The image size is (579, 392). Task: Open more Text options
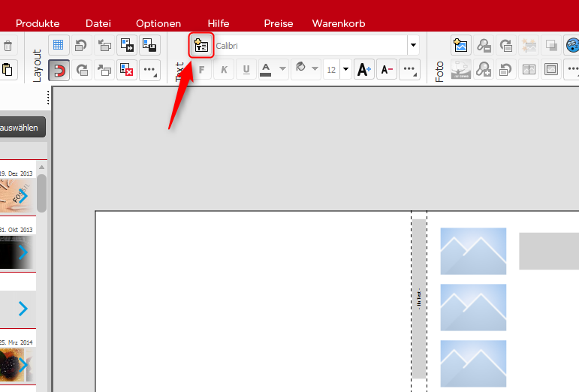(x=409, y=70)
